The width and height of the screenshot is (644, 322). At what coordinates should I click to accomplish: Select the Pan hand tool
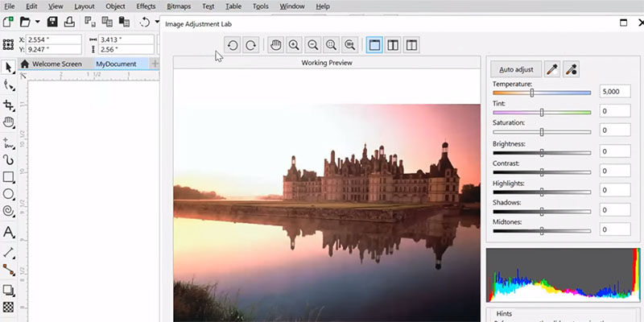(275, 46)
